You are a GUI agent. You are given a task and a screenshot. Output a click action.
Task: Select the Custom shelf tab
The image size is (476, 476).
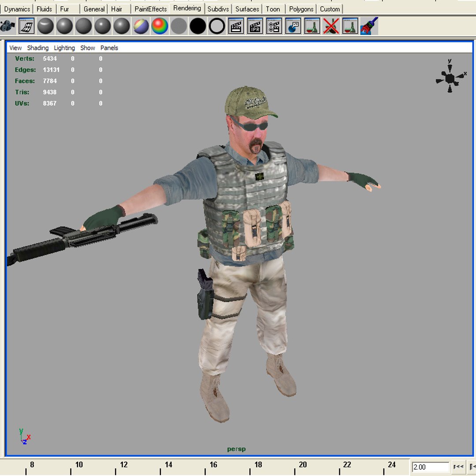330,9
